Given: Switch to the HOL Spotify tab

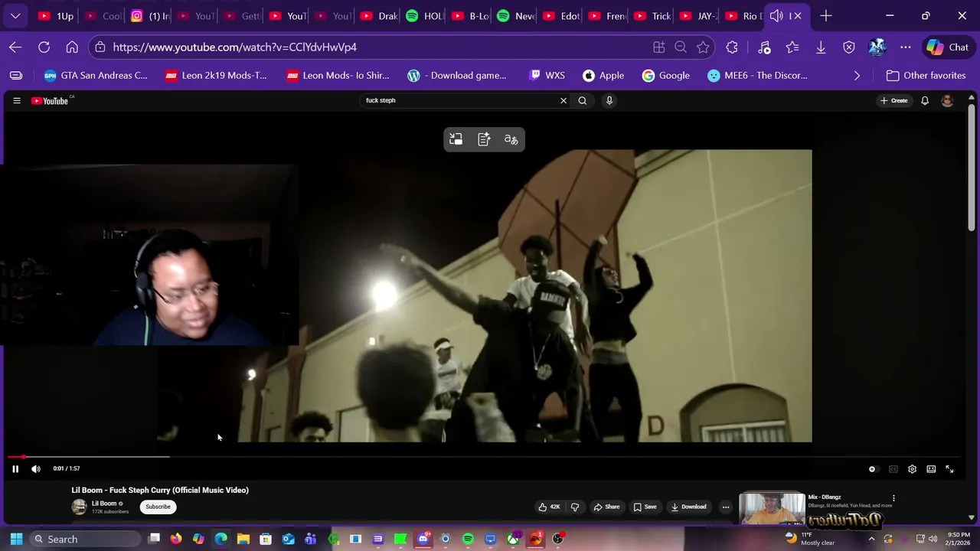Looking at the screenshot, I should pyautogui.click(x=423, y=16).
